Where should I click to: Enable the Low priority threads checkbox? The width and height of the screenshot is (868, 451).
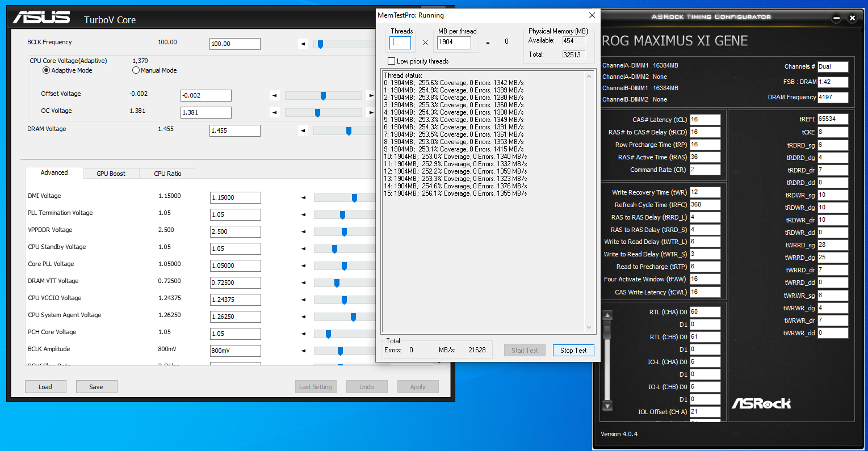pos(391,61)
